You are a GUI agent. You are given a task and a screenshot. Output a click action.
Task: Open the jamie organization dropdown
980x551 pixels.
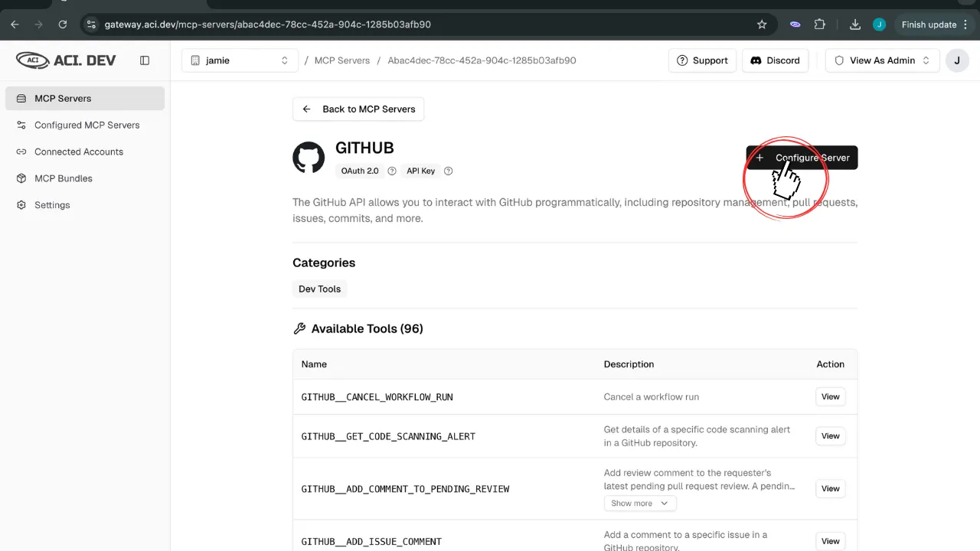[240, 60]
